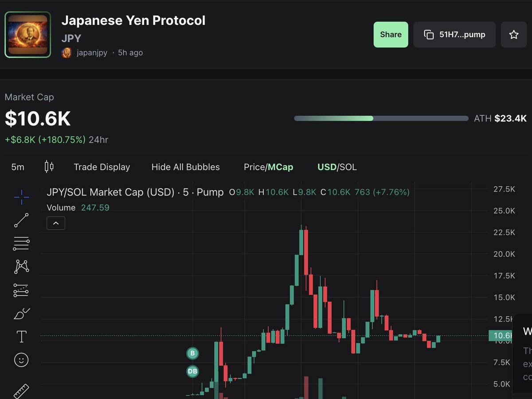Select the trend line drawing tool

(21, 219)
